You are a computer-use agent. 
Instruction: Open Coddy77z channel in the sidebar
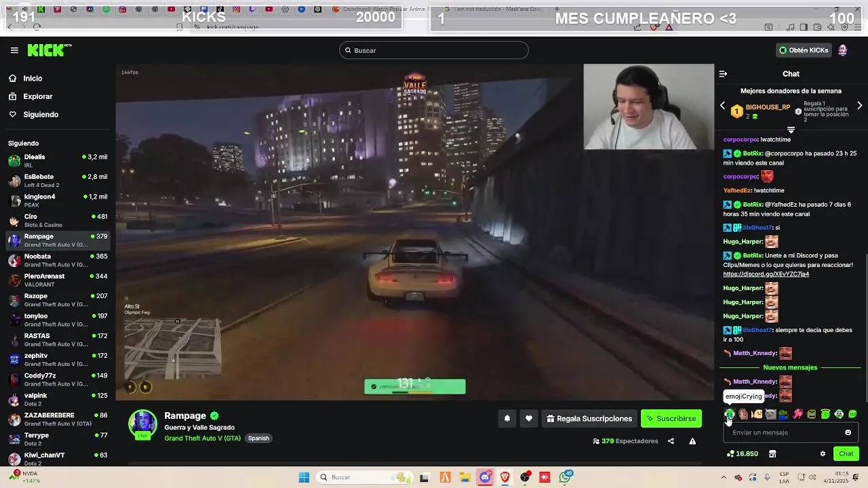click(58, 380)
